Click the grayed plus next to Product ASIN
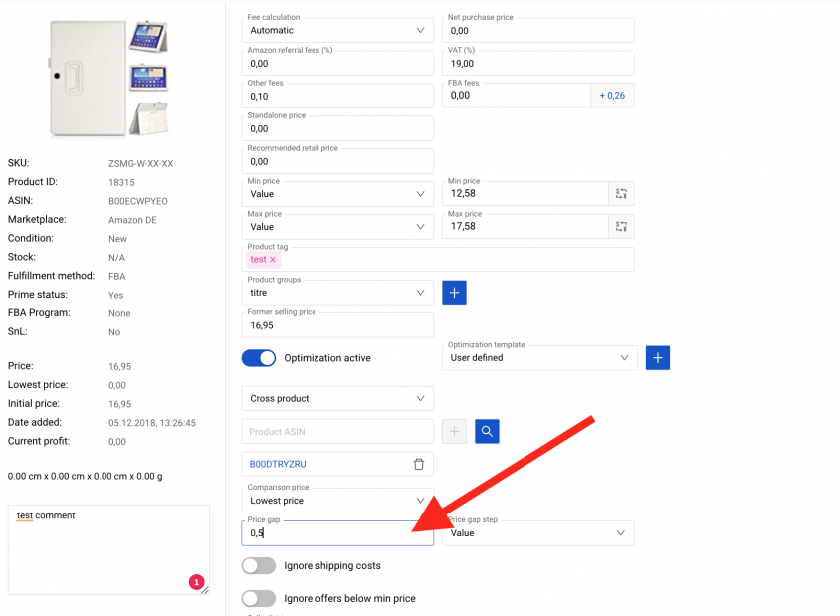The height and width of the screenshot is (616, 840). point(454,431)
